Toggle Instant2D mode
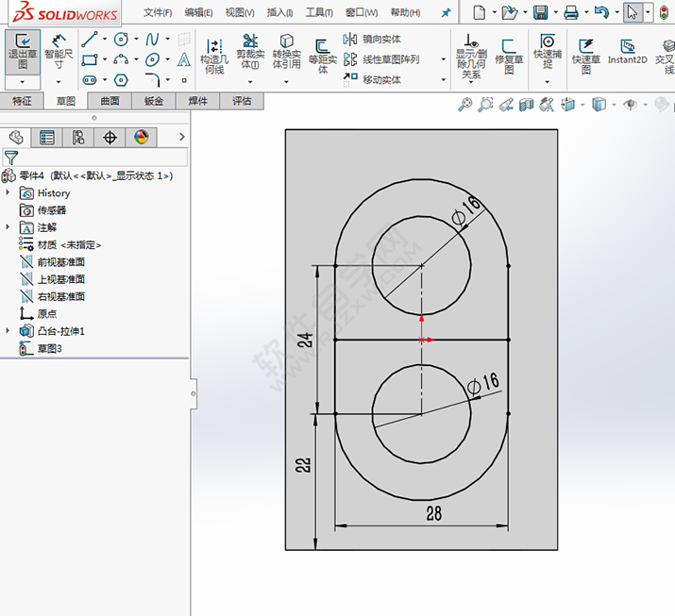The image size is (675, 616). click(628, 52)
